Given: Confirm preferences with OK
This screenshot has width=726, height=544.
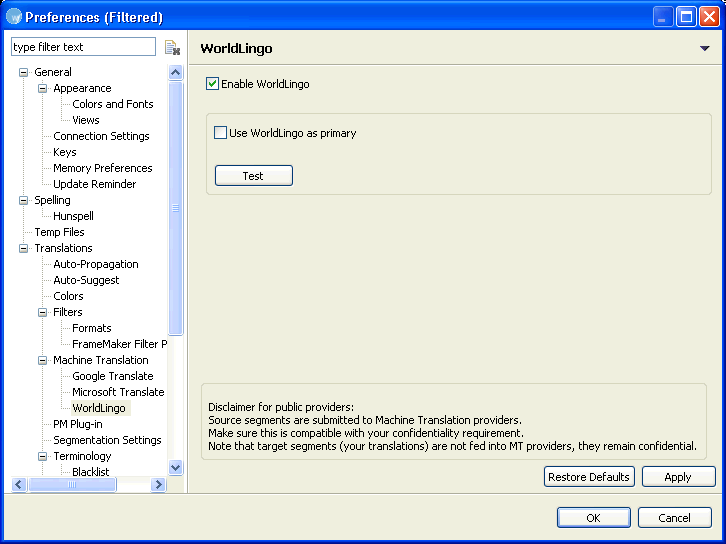Looking at the screenshot, I should tap(594, 518).
